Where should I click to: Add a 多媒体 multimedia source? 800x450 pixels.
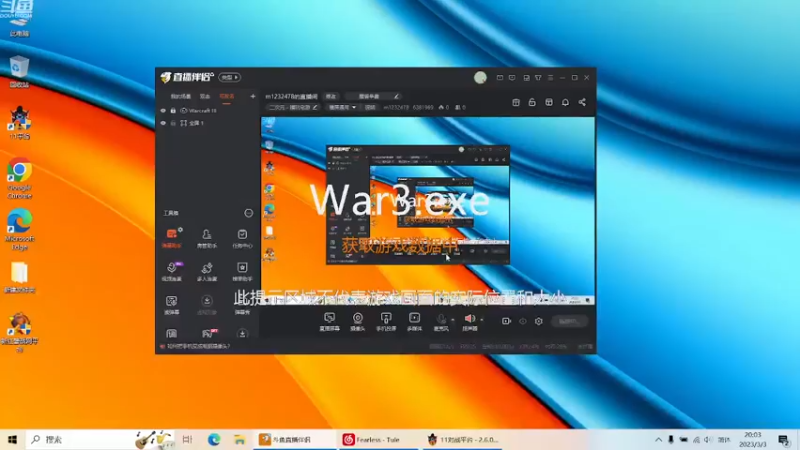[x=414, y=322]
